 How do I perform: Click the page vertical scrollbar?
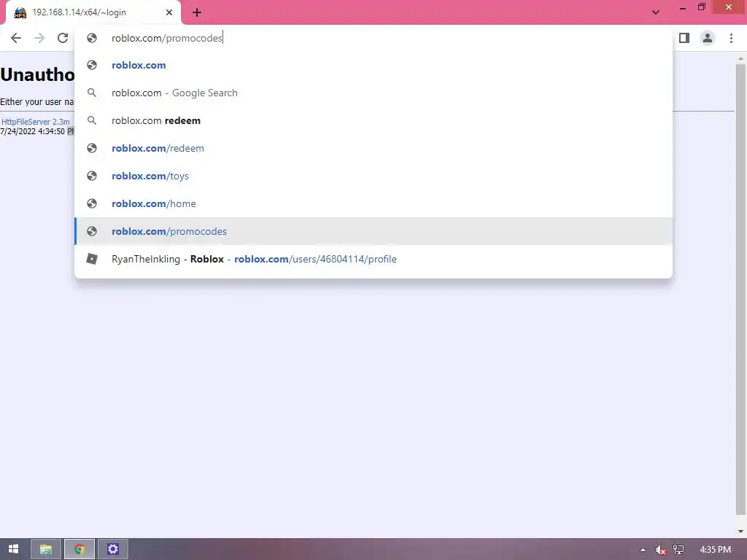(x=740, y=289)
